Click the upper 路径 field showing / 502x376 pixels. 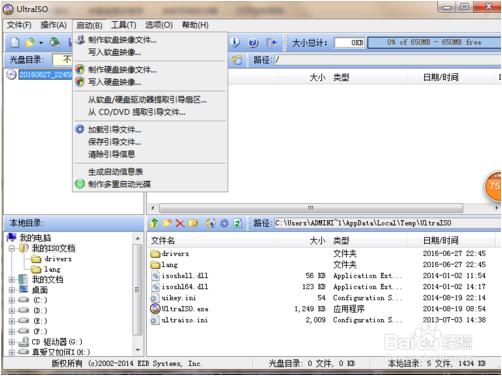pos(387,60)
